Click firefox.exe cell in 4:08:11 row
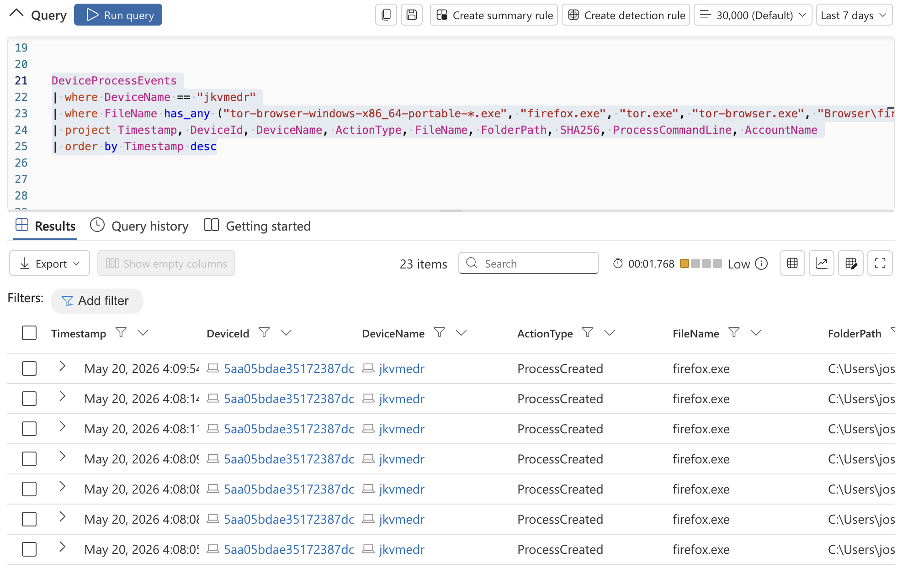The width and height of the screenshot is (924, 568). 701,429
